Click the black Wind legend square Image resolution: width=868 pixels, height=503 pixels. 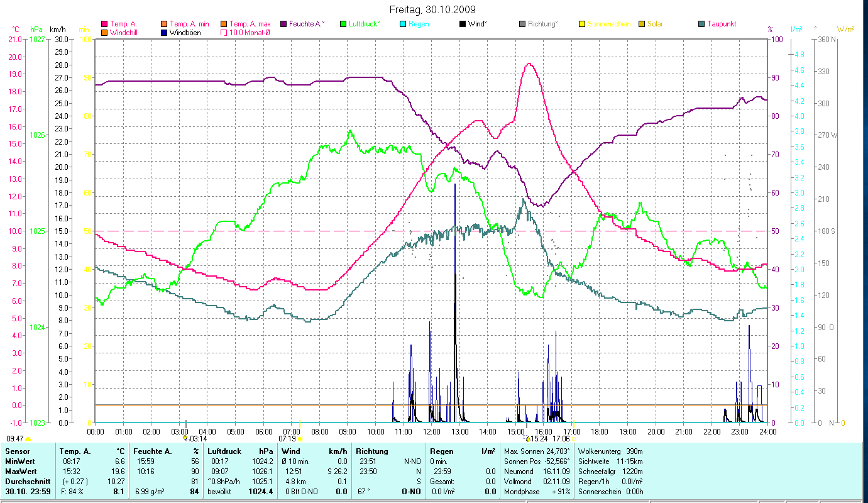tap(463, 24)
